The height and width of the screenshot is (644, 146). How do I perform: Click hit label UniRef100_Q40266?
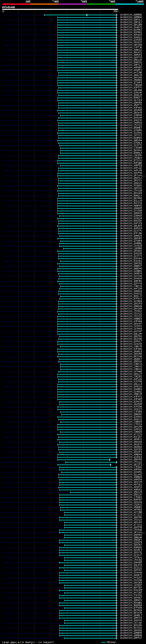click(x=131, y=77)
